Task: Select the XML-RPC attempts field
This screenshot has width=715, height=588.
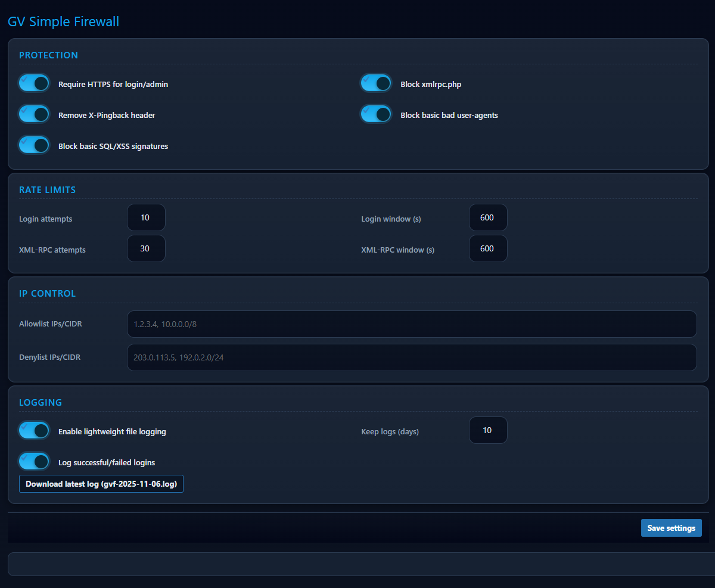Action: pos(146,248)
